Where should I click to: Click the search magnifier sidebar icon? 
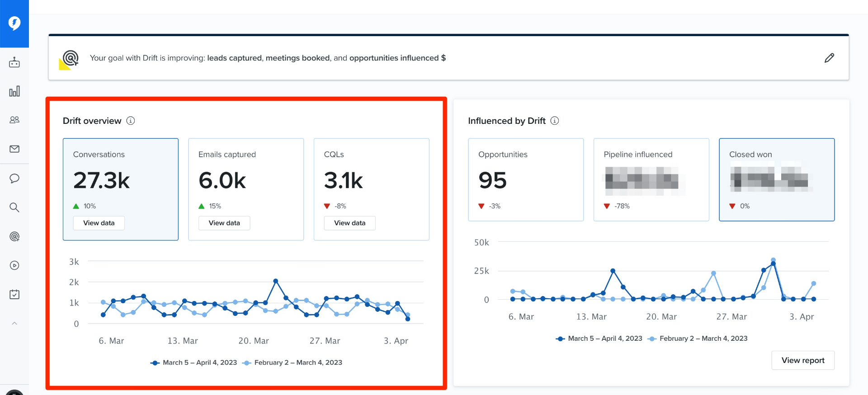pos(14,207)
